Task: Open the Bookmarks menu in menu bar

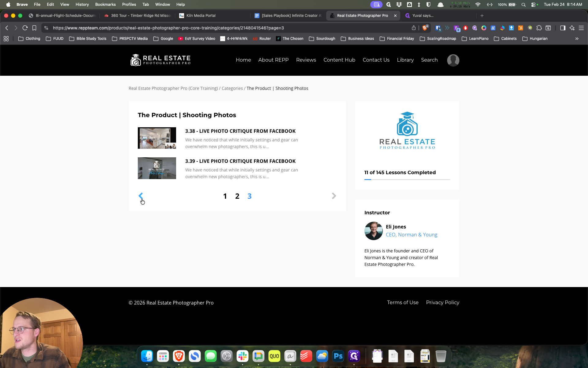Action: tap(105, 4)
